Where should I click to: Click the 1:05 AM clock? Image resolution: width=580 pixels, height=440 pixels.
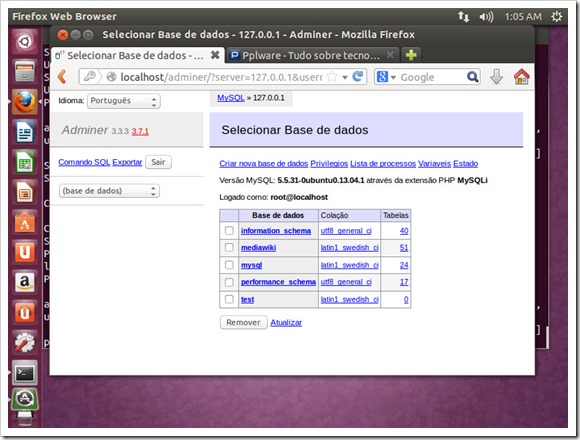tap(523, 17)
